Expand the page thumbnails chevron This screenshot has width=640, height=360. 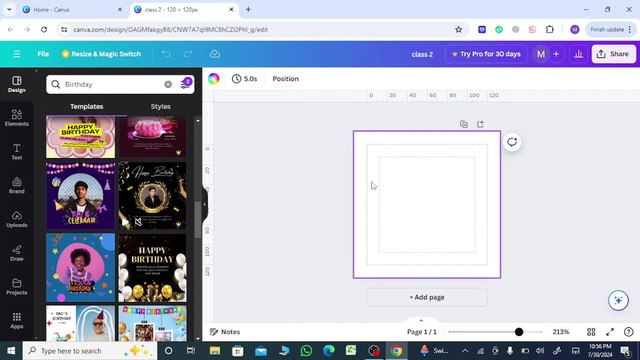tap(421, 320)
